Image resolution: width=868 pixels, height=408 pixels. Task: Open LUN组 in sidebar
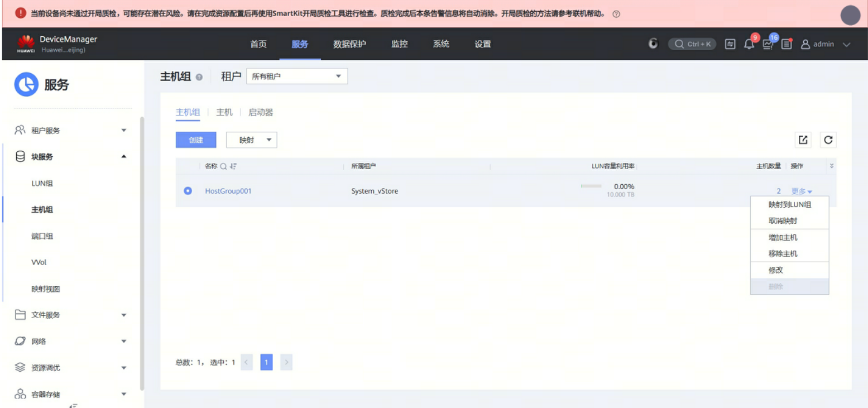pyautogui.click(x=42, y=184)
